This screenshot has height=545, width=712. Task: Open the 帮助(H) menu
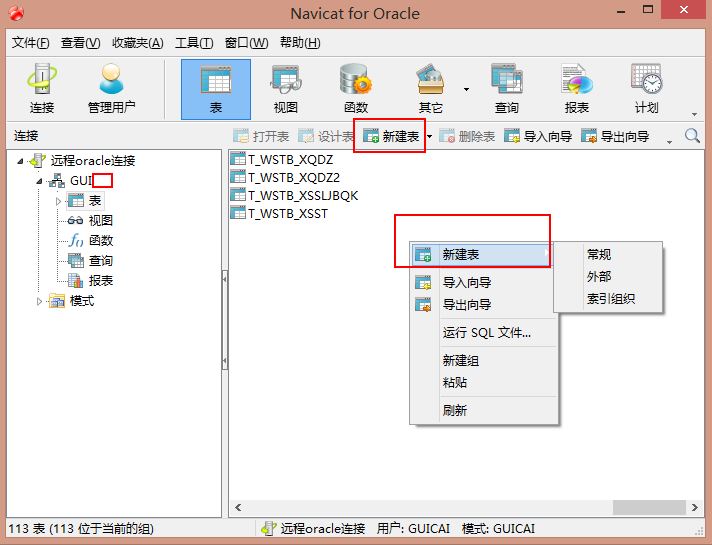click(x=300, y=43)
